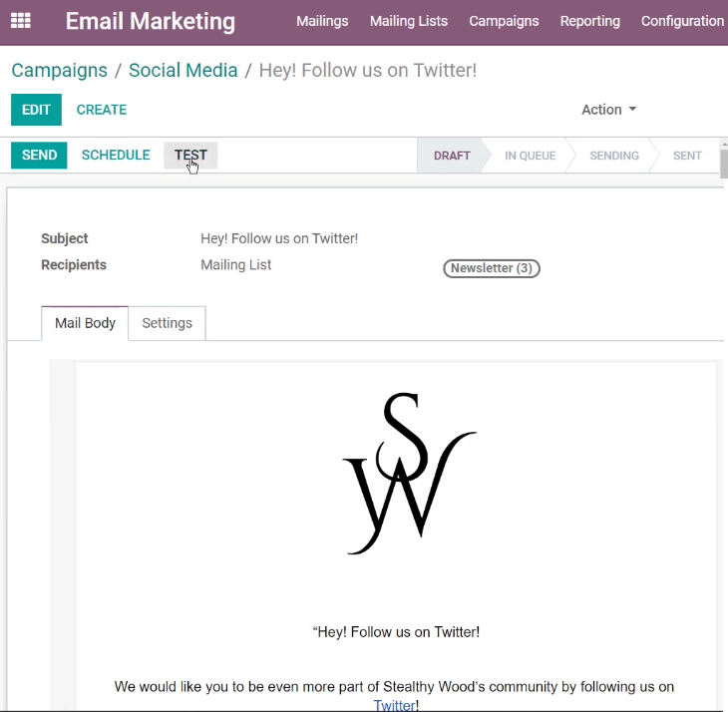728x712 pixels.
Task: Send the mailing with SEND button
Action: (x=39, y=155)
